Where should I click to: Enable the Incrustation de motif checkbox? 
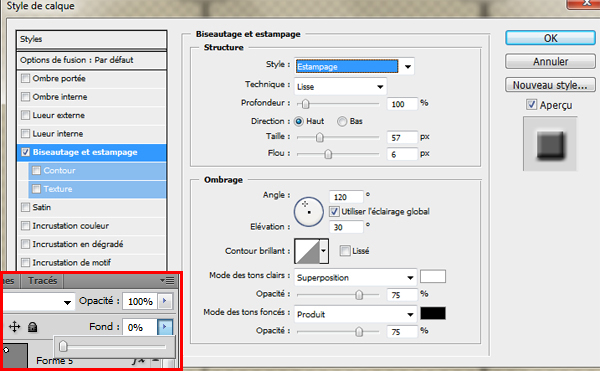point(26,262)
